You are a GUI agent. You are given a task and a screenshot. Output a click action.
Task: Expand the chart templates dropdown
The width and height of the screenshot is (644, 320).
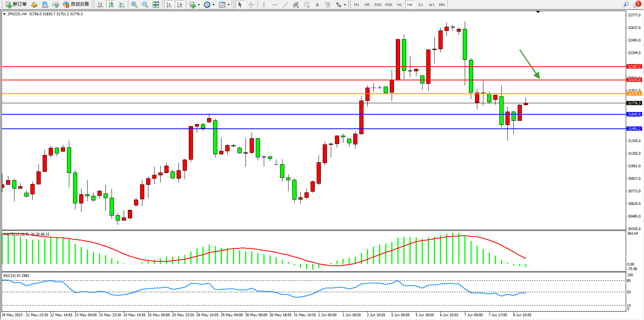[x=228, y=5]
